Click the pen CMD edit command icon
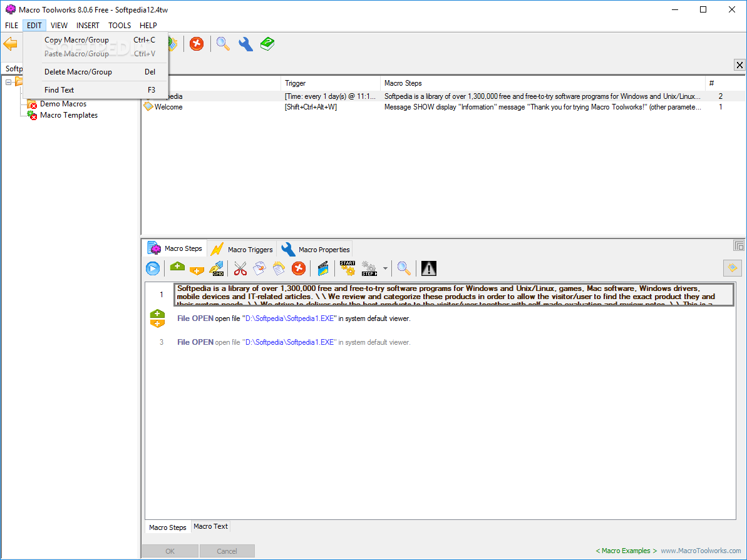747x560 pixels. 217,268
